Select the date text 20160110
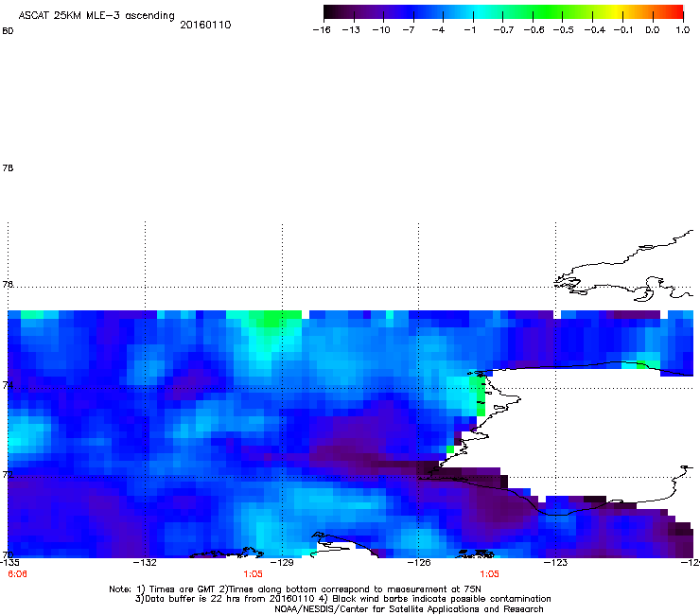Image resolution: width=700 pixels, height=615 pixels. coord(205,25)
